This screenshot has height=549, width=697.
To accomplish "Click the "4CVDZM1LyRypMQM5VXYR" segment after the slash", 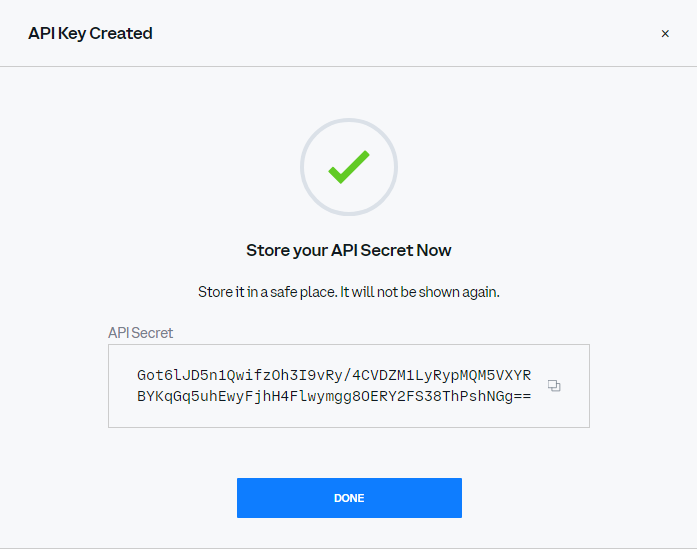I will pos(441,375).
